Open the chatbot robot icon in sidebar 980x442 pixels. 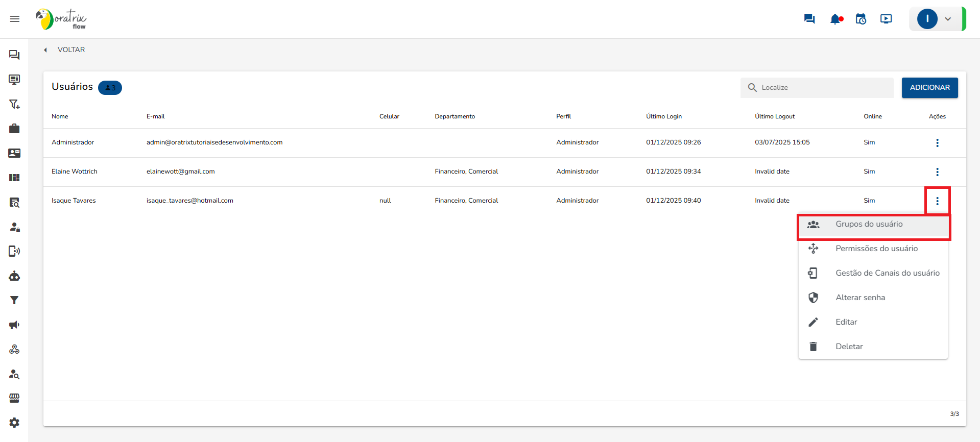pyautogui.click(x=14, y=276)
